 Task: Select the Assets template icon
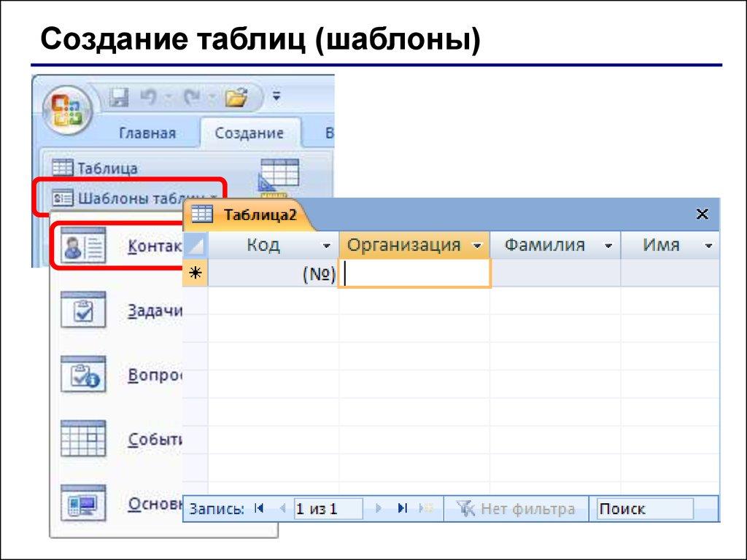[x=84, y=503]
